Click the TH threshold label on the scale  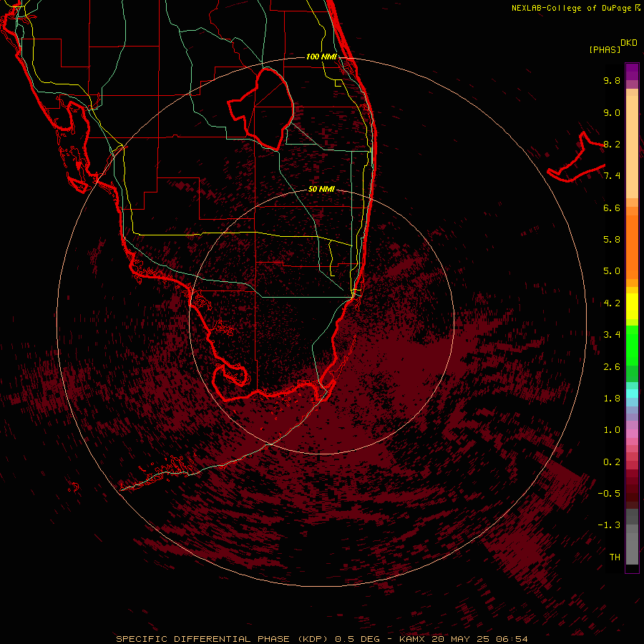pos(615,557)
